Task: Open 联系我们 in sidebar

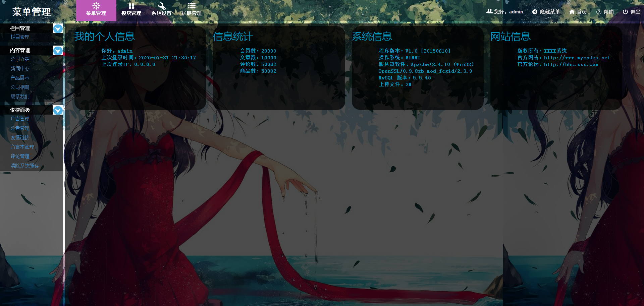Action: pos(20,97)
